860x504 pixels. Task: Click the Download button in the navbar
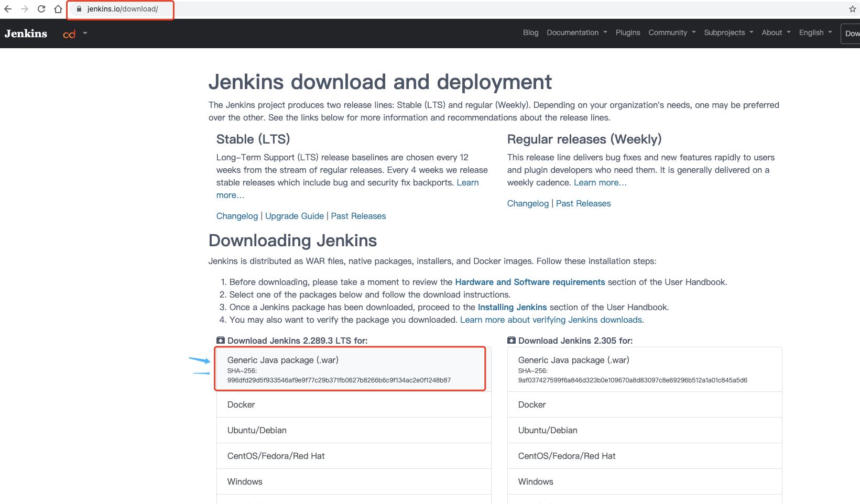pyautogui.click(x=851, y=34)
